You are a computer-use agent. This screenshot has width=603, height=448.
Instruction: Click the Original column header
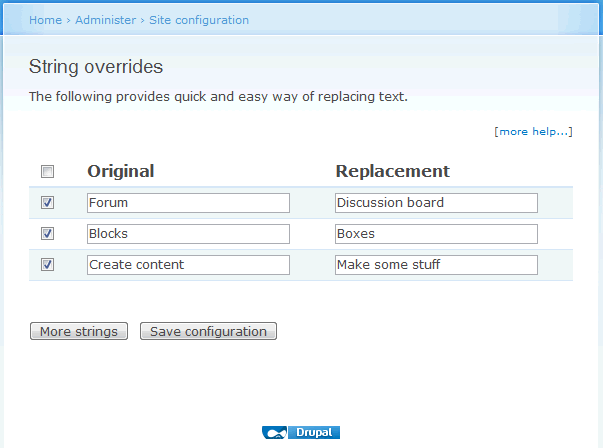point(121,171)
